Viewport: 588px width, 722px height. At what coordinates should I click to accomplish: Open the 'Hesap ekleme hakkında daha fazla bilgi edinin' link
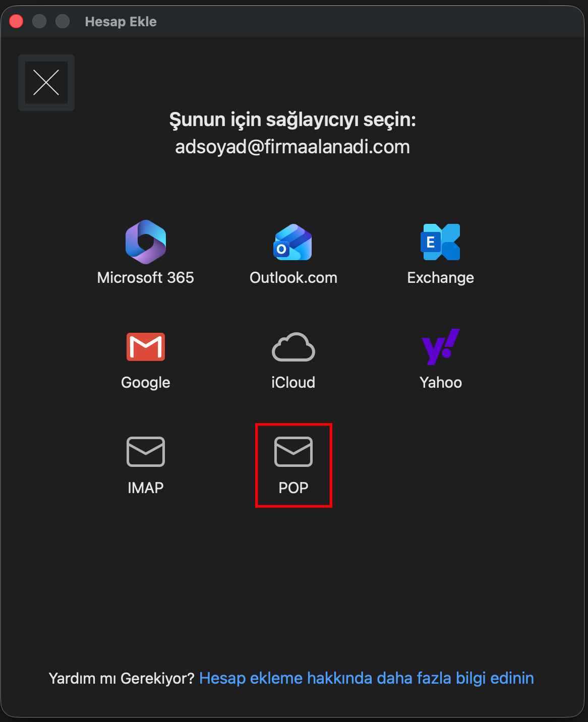pyautogui.click(x=367, y=678)
